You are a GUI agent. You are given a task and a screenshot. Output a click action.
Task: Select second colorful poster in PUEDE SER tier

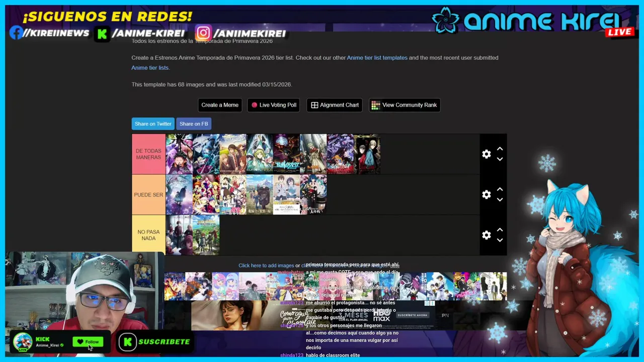coord(206,195)
